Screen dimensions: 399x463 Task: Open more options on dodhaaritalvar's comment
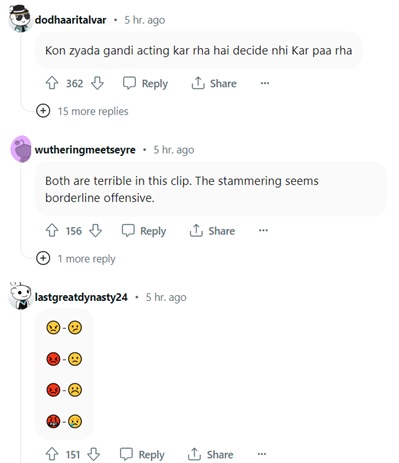[265, 83]
